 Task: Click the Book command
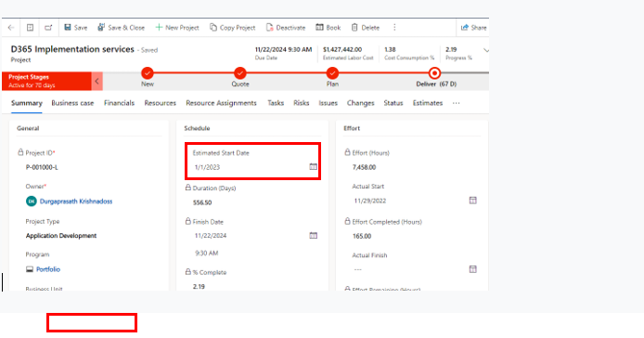click(x=328, y=28)
